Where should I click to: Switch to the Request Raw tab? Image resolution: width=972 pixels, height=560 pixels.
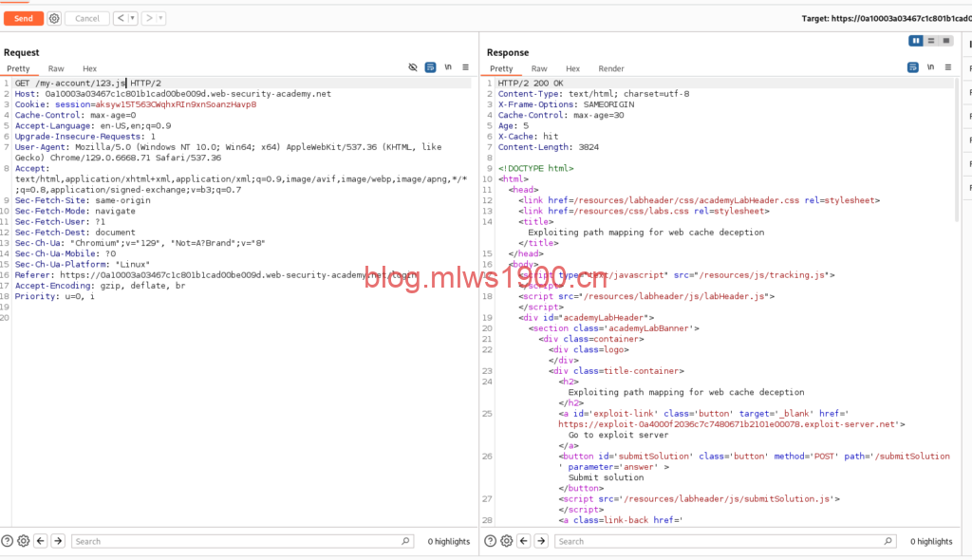(56, 69)
